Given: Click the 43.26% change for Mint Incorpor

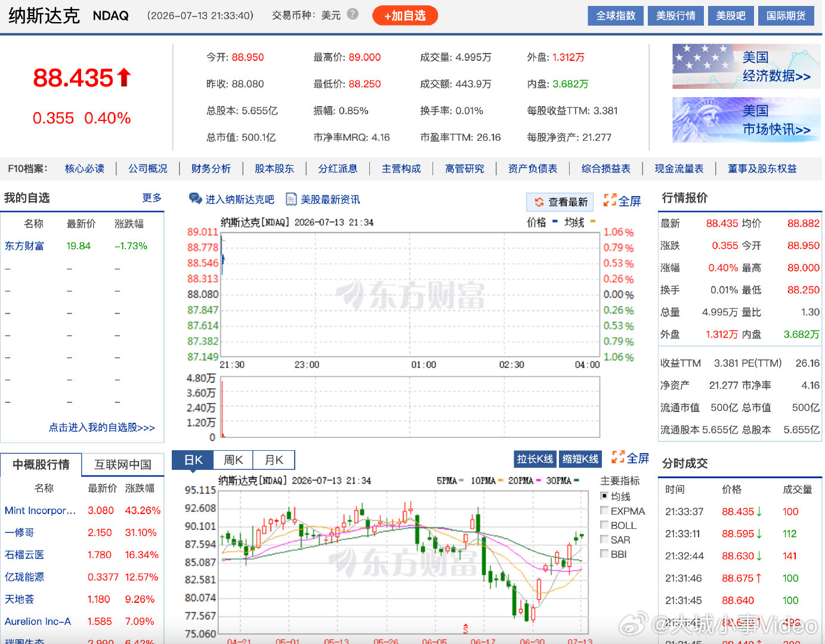Looking at the screenshot, I should (143, 510).
